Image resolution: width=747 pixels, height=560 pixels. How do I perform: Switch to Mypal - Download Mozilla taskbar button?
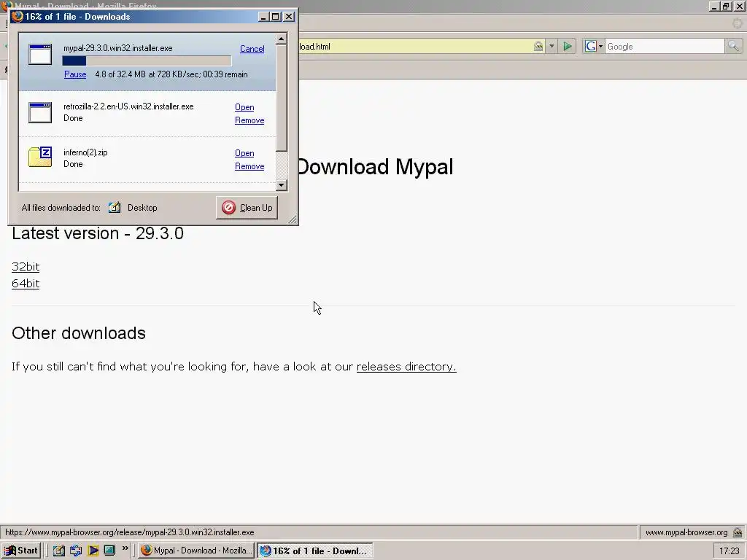click(x=196, y=551)
